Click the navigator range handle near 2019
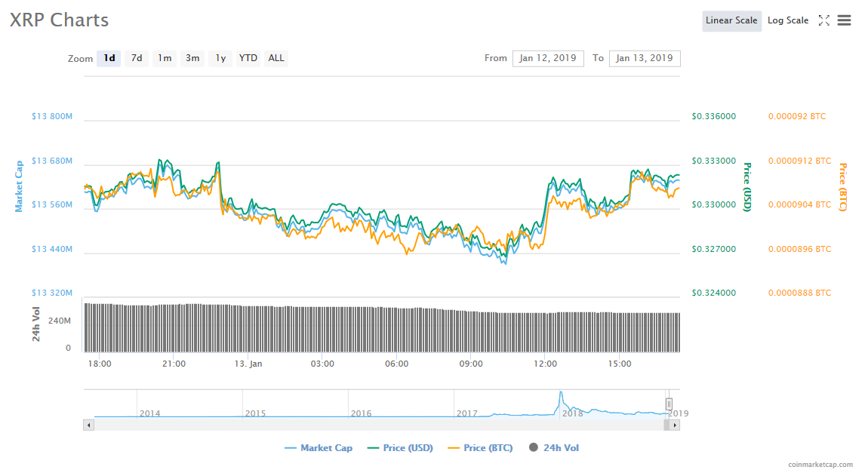The height and width of the screenshot is (476, 868). (669, 404)
